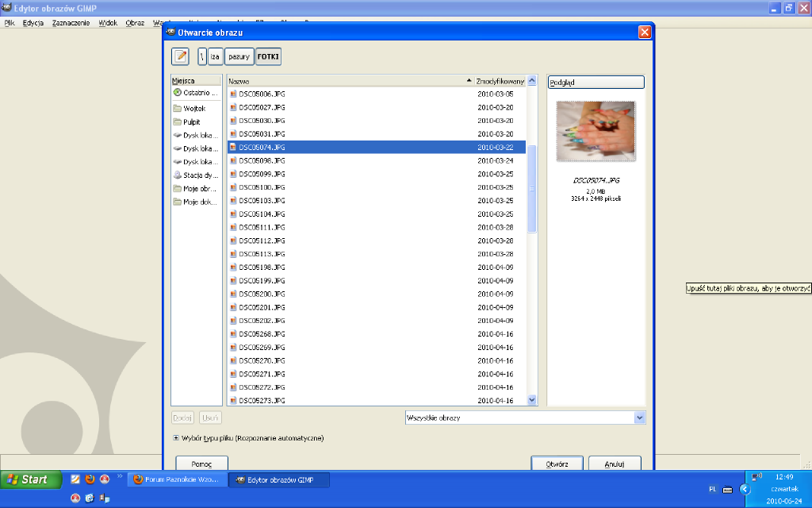Select file name DSC05273.JPG
Image resolution: width=812 pixels, height=508 pixels.
click(x=262, y=401)
